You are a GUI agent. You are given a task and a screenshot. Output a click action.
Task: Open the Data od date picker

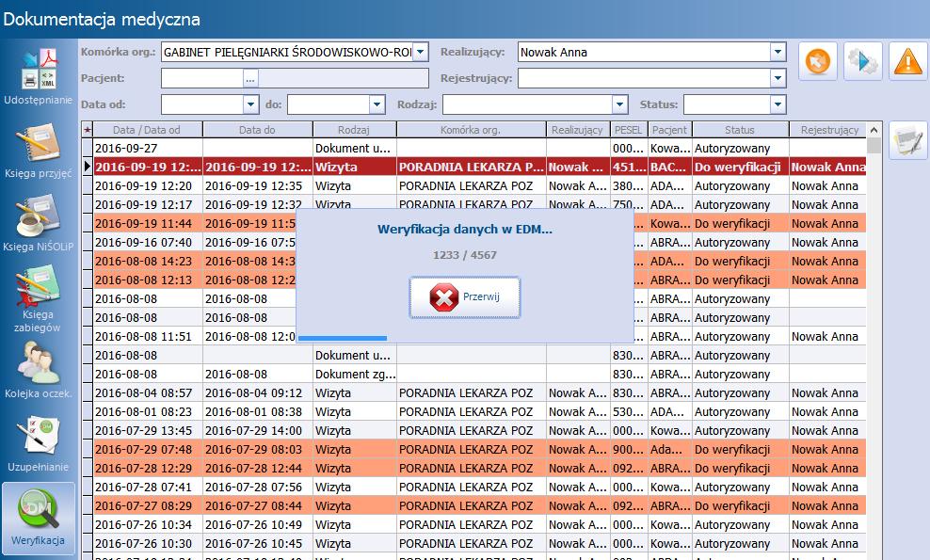tap(251, 104)
